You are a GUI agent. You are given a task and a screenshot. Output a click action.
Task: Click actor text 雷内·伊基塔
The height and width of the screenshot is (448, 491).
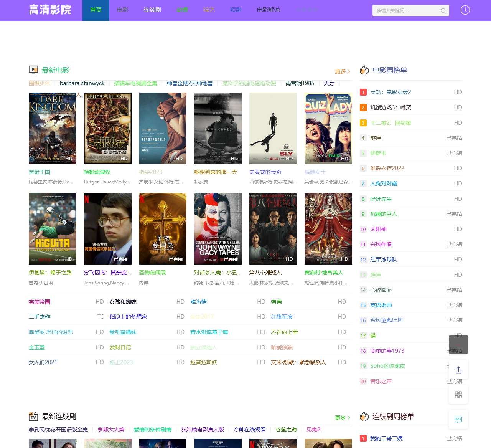pos(41,283)
